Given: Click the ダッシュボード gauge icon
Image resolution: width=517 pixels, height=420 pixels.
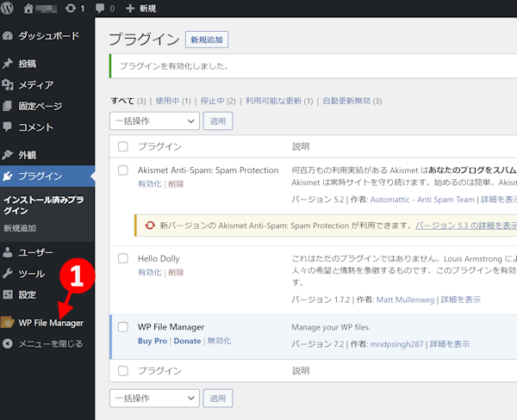Looking at the screenshot, I should click(8, 35).
